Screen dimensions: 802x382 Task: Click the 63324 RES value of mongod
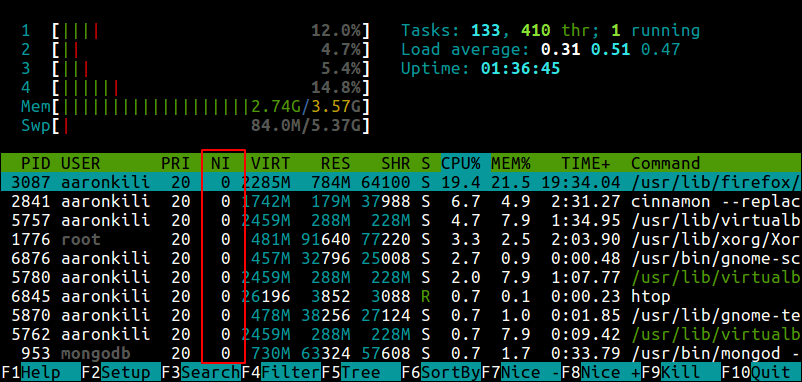[325, 354]
